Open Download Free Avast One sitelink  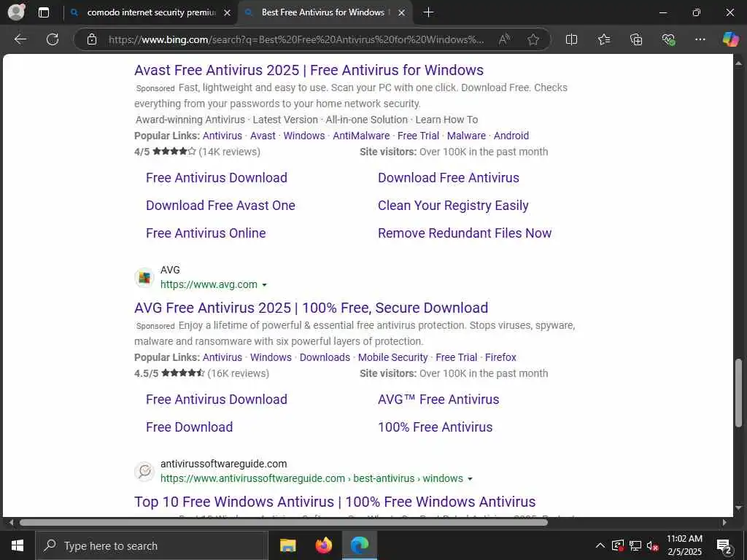click(x=220, y=205)
